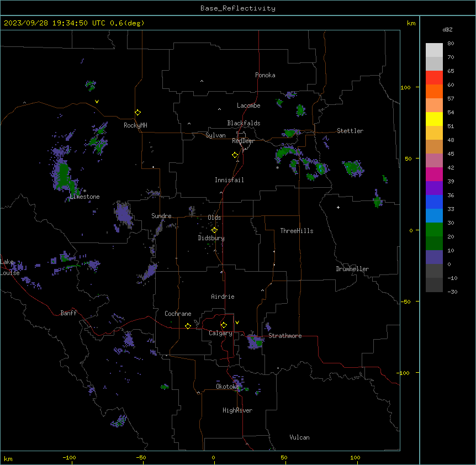
Task: Click the RockyMH label
Action: pos(135,125)
